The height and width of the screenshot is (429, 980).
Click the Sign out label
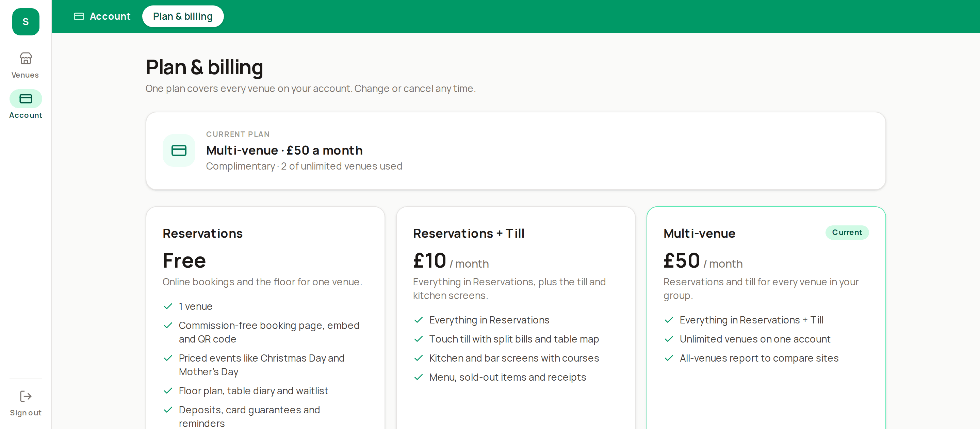[x=26, y=413]
